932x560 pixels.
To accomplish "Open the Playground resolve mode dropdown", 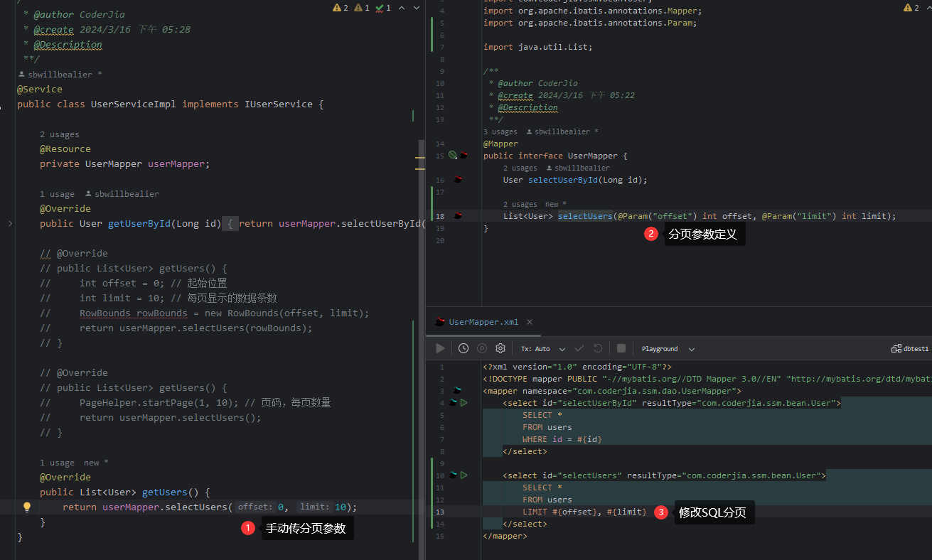I will [x=668, y=349].
